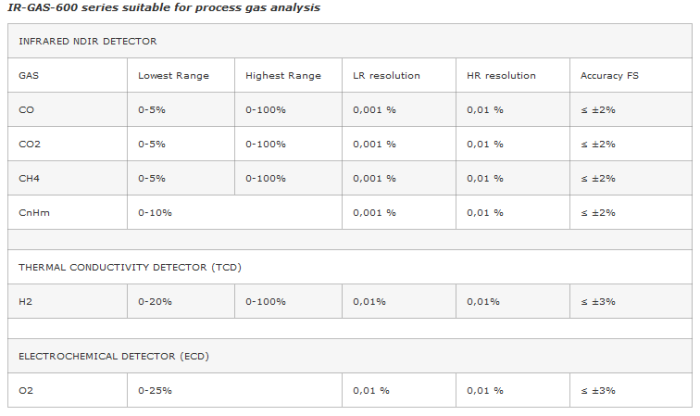This screenshot has height=416, width=700.
Task: Click the HR resolution column header
Action: [x=501, y=76]
